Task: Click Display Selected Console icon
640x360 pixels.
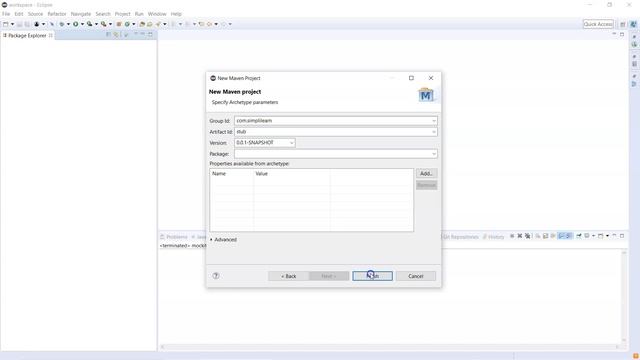Action: point(587,236)
